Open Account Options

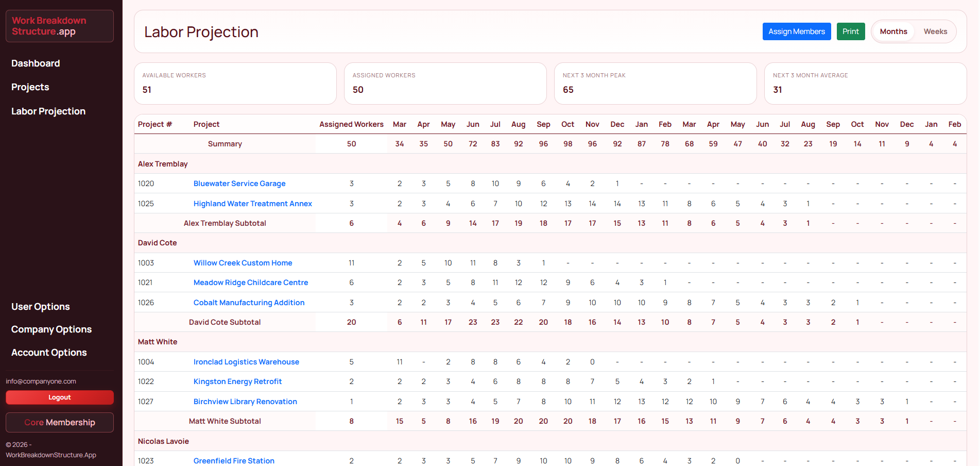[49, 353]
